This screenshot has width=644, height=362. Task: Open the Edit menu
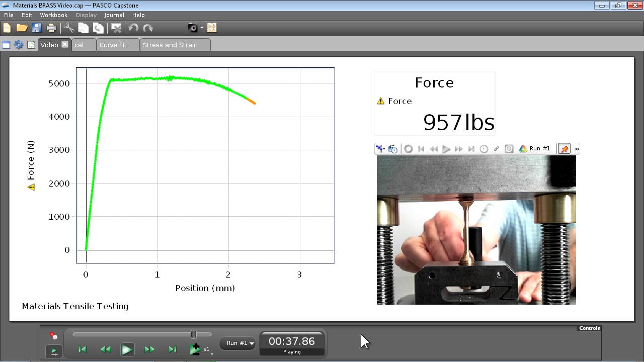click(27, 15)
